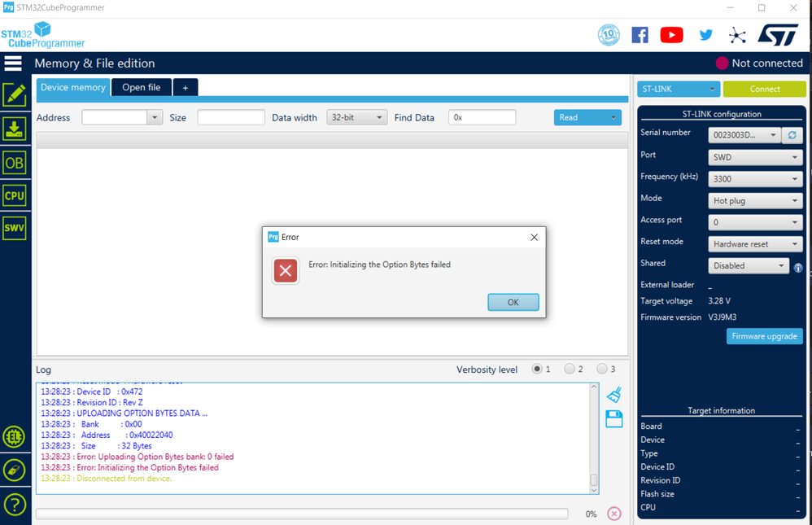Click the Shared mode info icon

point(798,268)
